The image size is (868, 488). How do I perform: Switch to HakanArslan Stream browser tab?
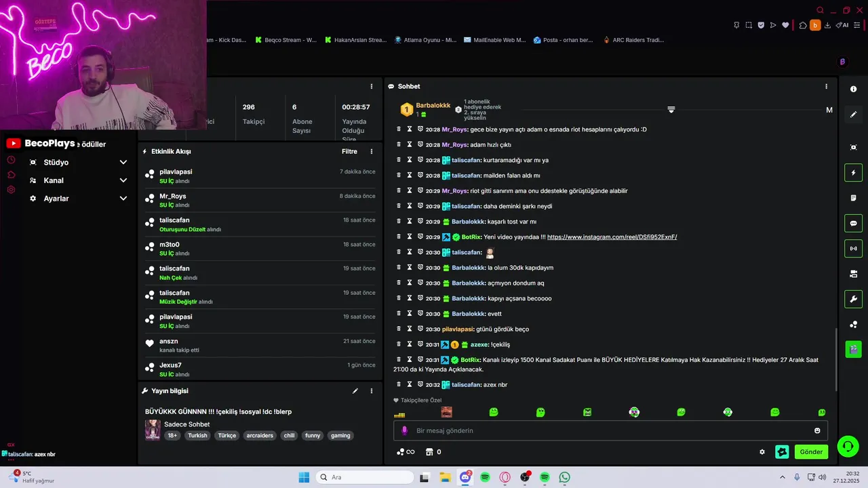tap(355, 40)
